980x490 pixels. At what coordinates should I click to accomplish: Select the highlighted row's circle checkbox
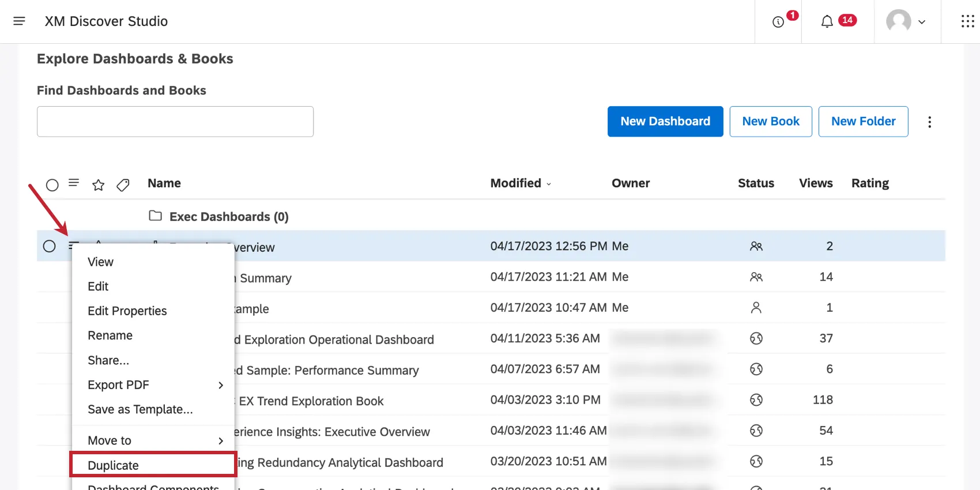coord(50,246)
